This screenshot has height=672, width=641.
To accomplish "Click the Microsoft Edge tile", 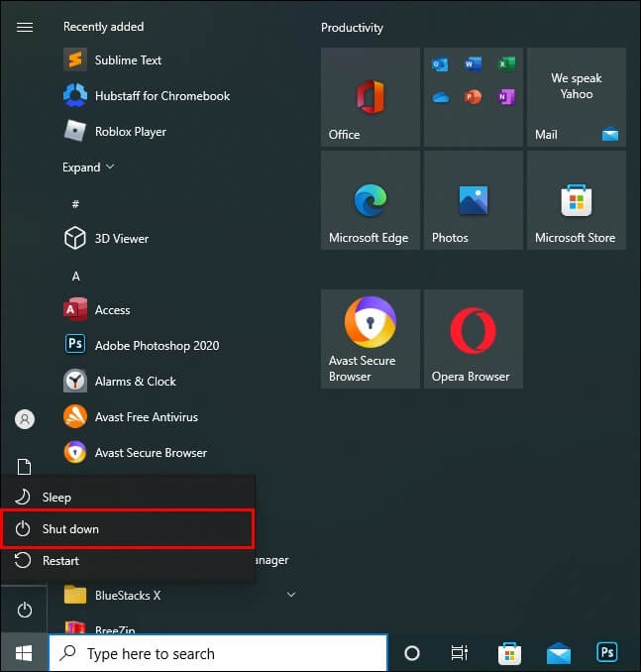I will pyautogui.click(x=370, y=200).
